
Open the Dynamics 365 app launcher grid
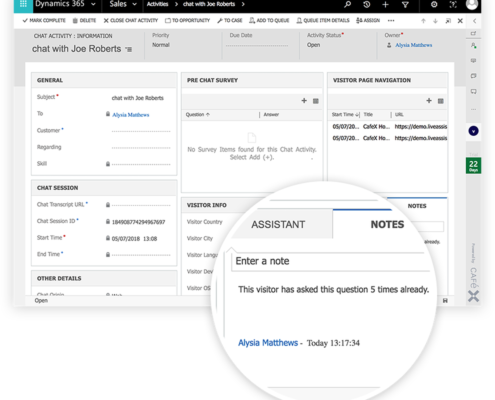tap(23, 4)
